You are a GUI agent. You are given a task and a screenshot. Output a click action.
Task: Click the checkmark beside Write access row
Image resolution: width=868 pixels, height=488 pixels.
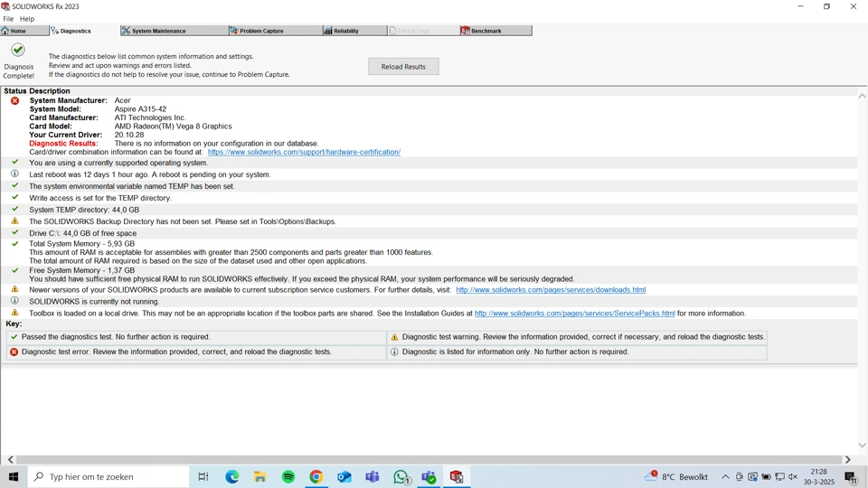coord(15,197)
